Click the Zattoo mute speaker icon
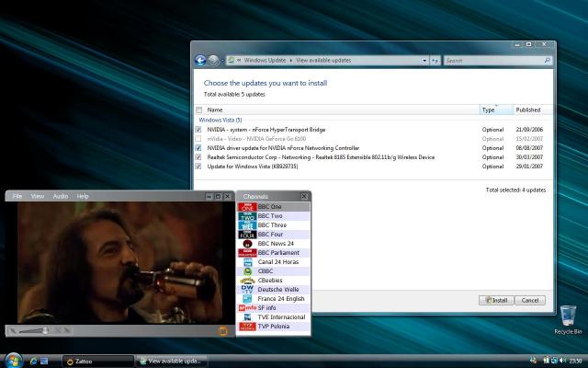The image size is (588, 368). pyautogui.click(x=13, y=330)
